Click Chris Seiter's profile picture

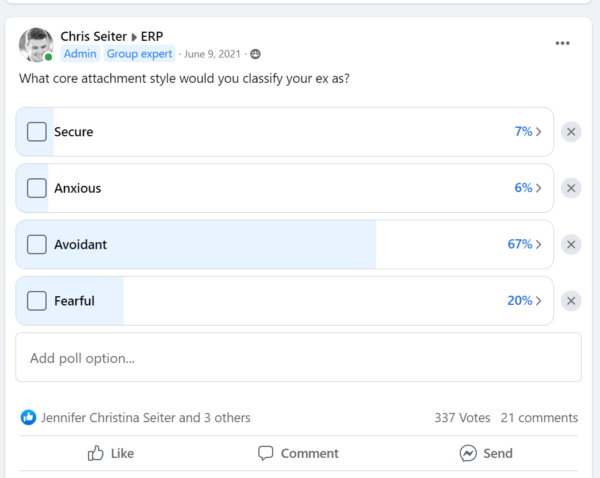36,45
